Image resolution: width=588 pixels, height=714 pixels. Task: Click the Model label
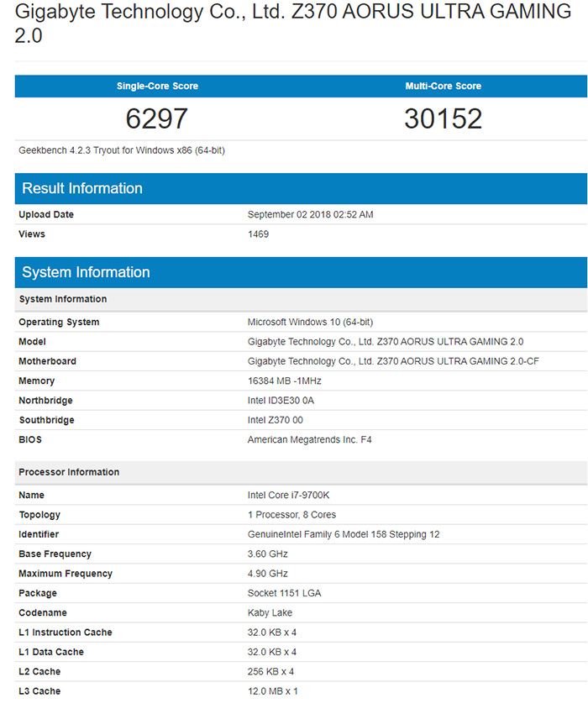(x=32, y=342)
